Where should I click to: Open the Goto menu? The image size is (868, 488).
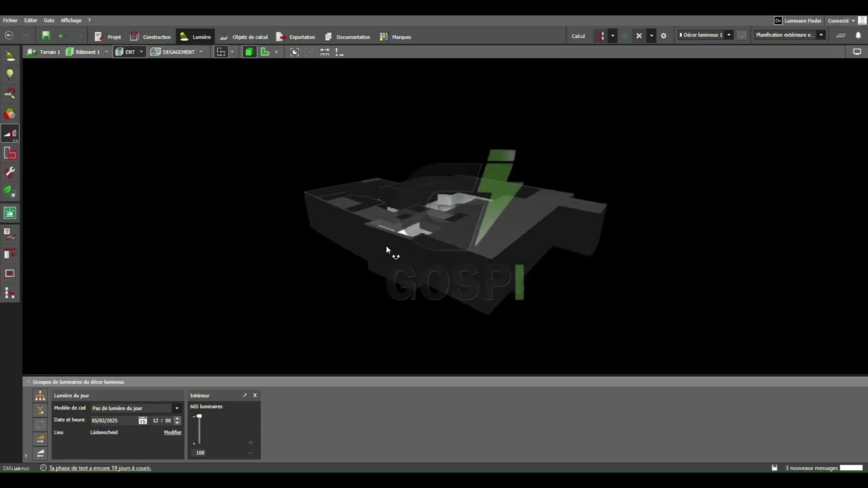tap(49, 20)
